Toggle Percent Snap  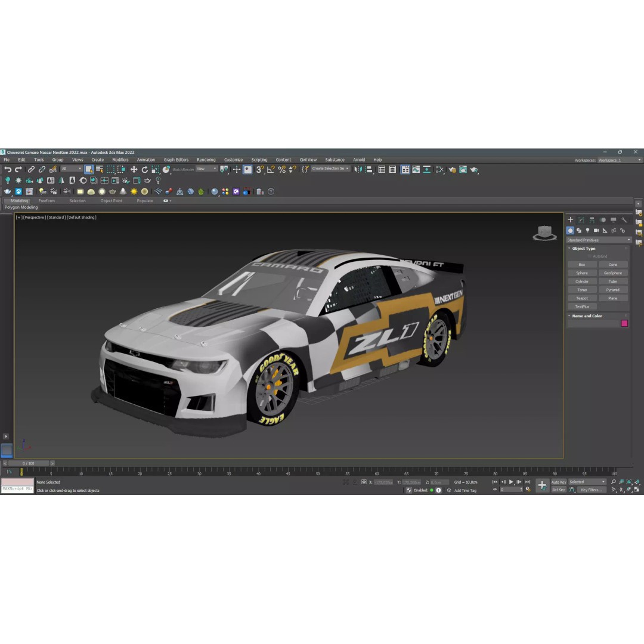[x=281, y=169]
